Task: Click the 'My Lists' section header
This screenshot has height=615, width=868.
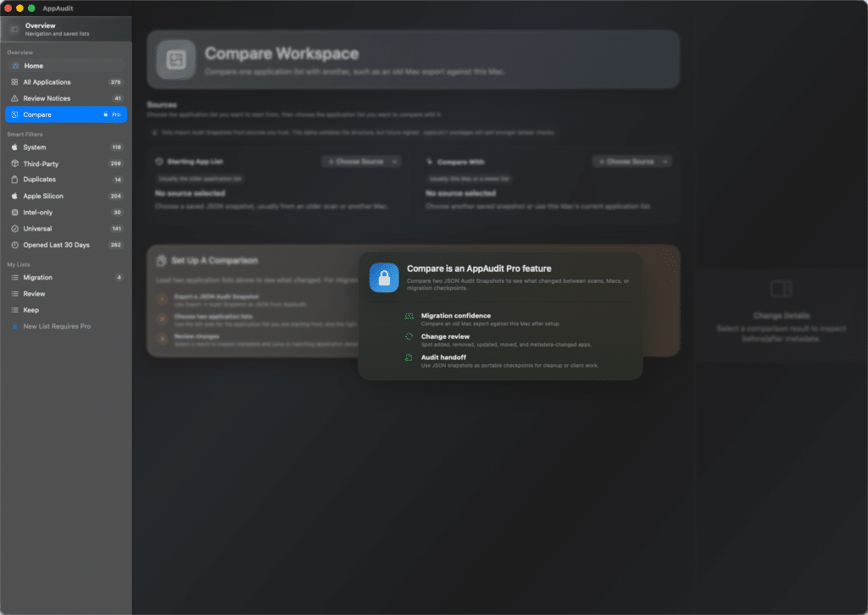Action: (x=19, y=264)
